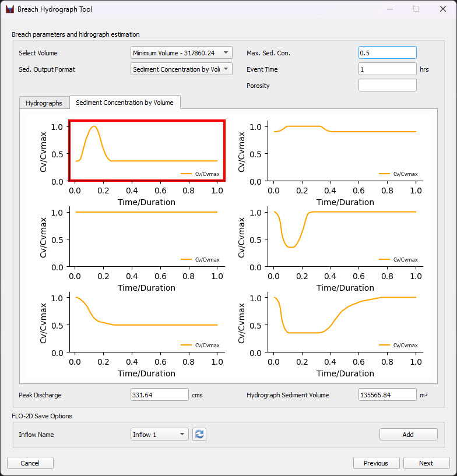Minimize the Breach Hydrograph Tool window
457x476 pixels.
click(389, 9)
